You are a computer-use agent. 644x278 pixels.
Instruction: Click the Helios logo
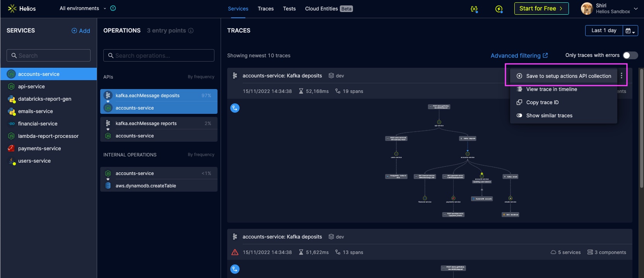22,9
